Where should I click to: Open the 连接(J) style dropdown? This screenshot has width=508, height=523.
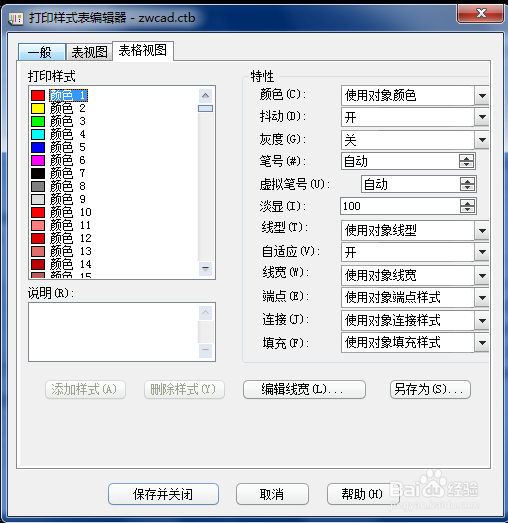coord(482,321)
